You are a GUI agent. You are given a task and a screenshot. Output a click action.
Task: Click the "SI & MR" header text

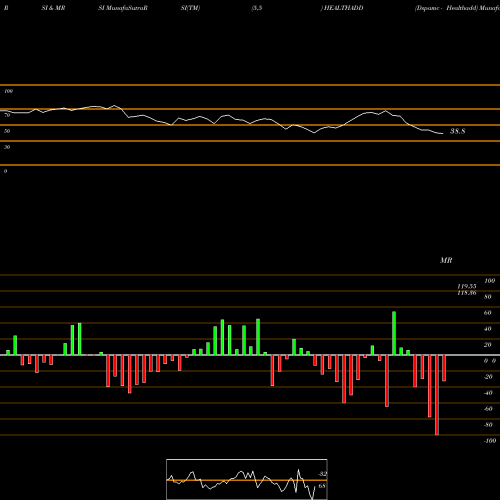click(53, 8)
